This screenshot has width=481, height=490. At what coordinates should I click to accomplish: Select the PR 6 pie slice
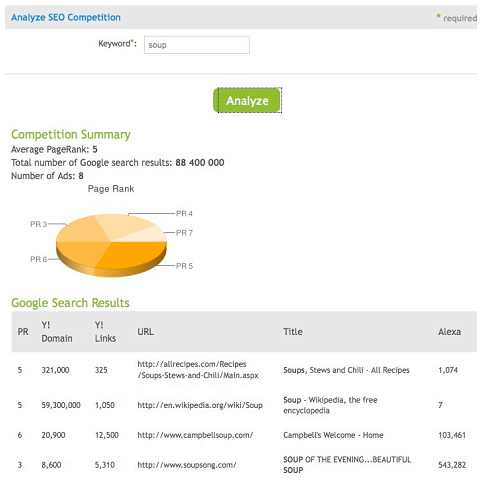(80, 253)
